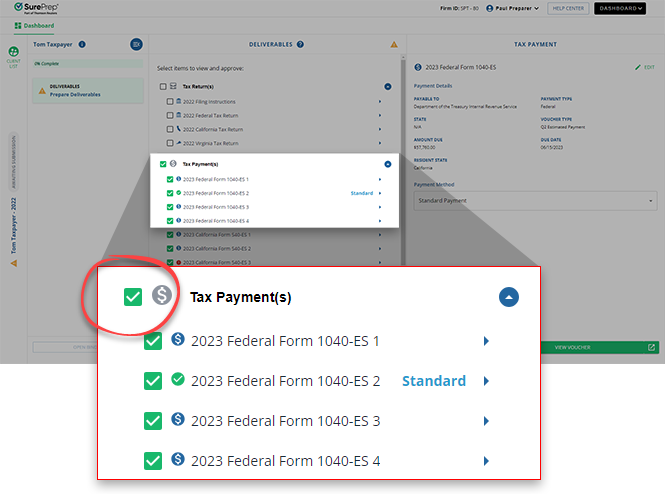The image size is (665, 494).
Task: Click the SurePrep logo
Action: pyautogui.click(x=30, y=8)
